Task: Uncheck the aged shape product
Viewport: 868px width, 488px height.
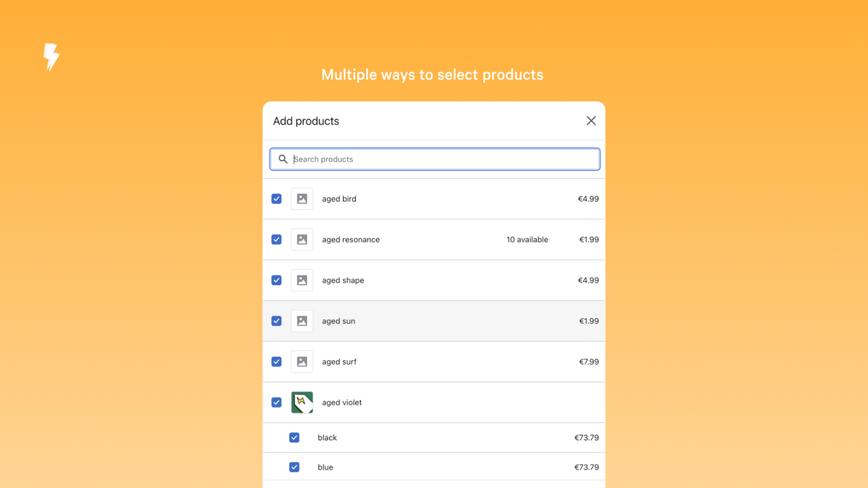Action: 276,280
